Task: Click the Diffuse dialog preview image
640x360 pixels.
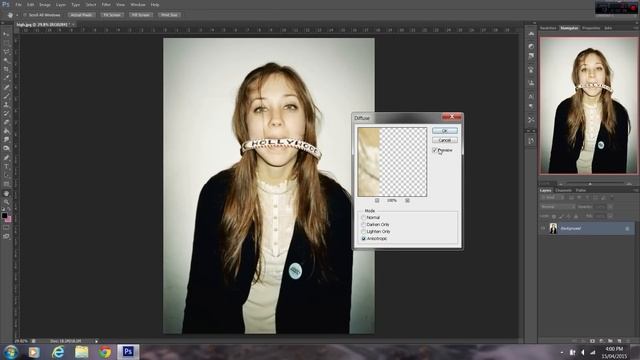Action: (392, 162)
